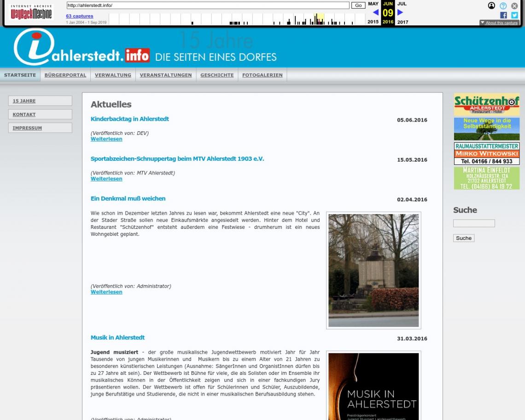Image resolution: width=525 pixels, height=420 pixels.
Task: Select year 2015 in Wayback toolbar
Action: pyautogui.click(x=373, y=22)
